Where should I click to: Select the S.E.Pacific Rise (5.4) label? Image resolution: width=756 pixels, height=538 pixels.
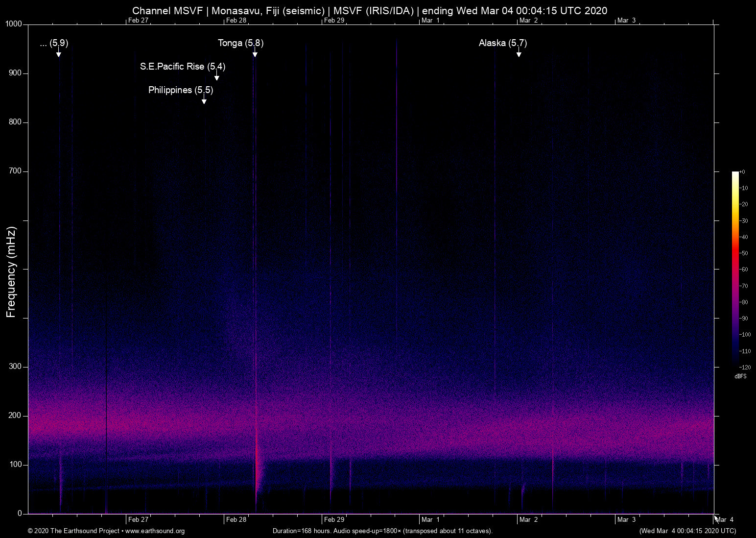pos(183,67)
